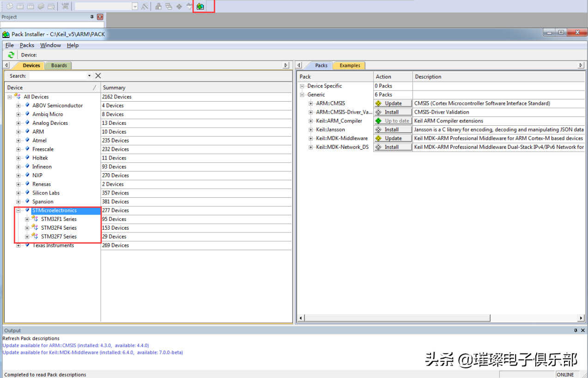Click the Rebuild icon in uVision toolbar

click(30, 6)
